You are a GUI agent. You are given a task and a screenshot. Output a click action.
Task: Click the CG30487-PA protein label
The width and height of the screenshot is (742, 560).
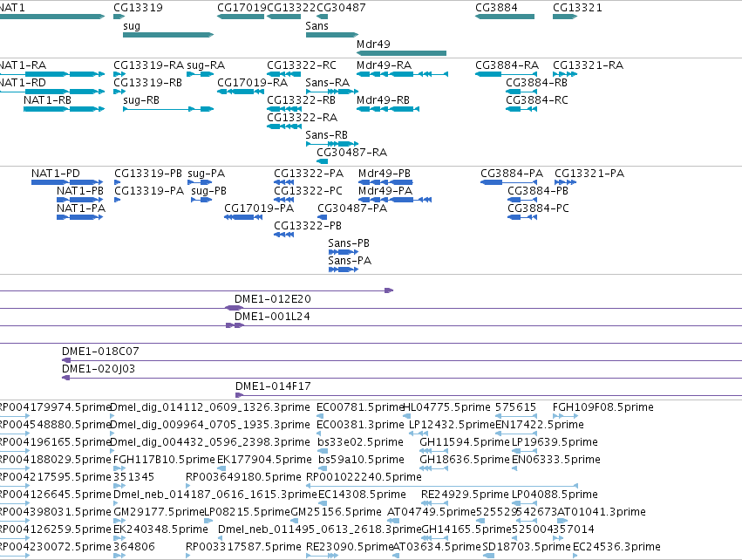click(x=352, y=208)
